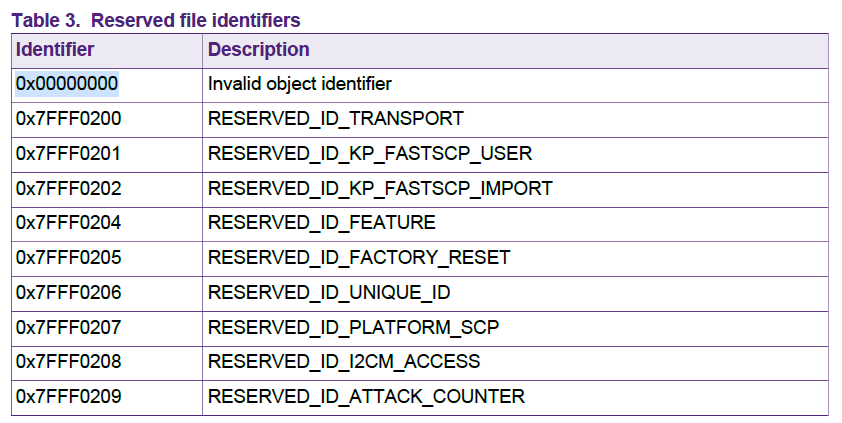This screenshot has width=842, height=423.
Task: Click the highlighted 0x00000000 identifier
Action: (68, 84)
